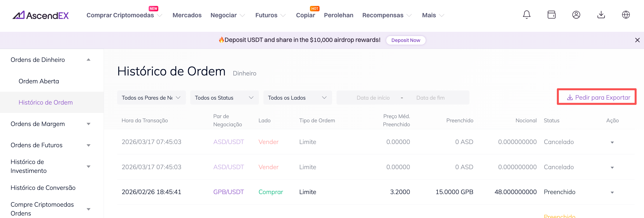The image size is (644, 218).
Task: Open the Todos os Lados dropdown
Action: click(x=297, y=98)
